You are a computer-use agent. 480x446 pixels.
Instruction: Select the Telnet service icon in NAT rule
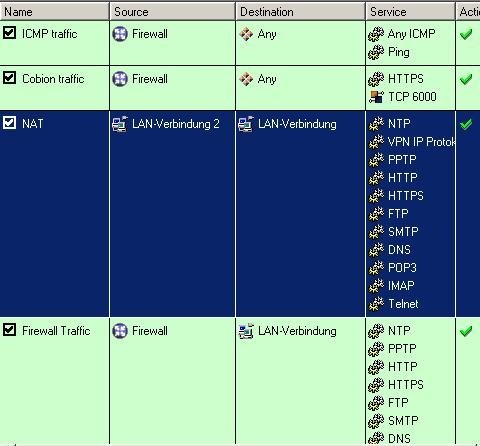376,304
